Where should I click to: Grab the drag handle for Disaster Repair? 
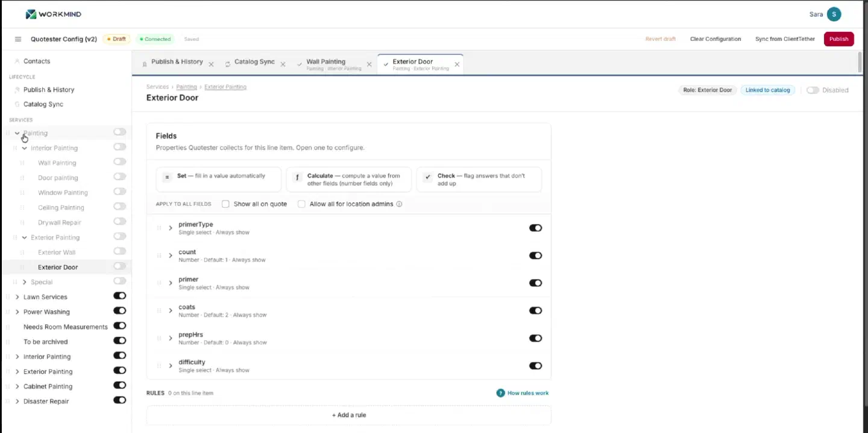point(8,401)
